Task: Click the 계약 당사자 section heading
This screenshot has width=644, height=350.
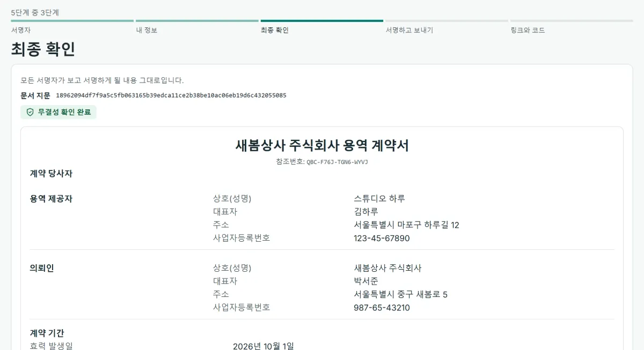Action: 51,174
